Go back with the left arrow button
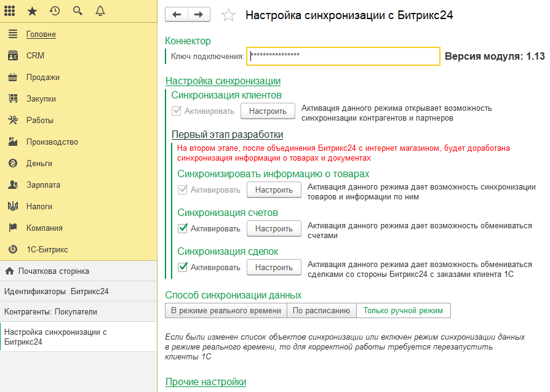The height and width of the screenshot is (392, 550). click(x=177, y=14)
